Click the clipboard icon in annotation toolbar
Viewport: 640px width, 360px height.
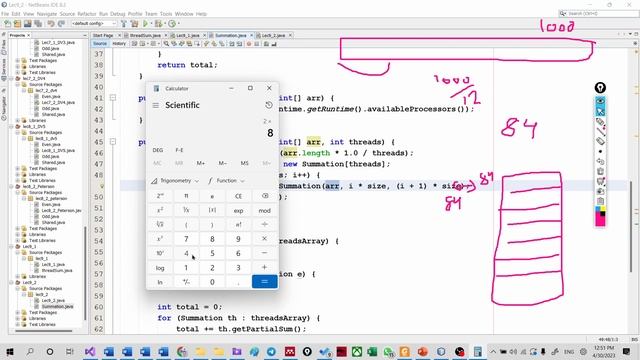600,200
